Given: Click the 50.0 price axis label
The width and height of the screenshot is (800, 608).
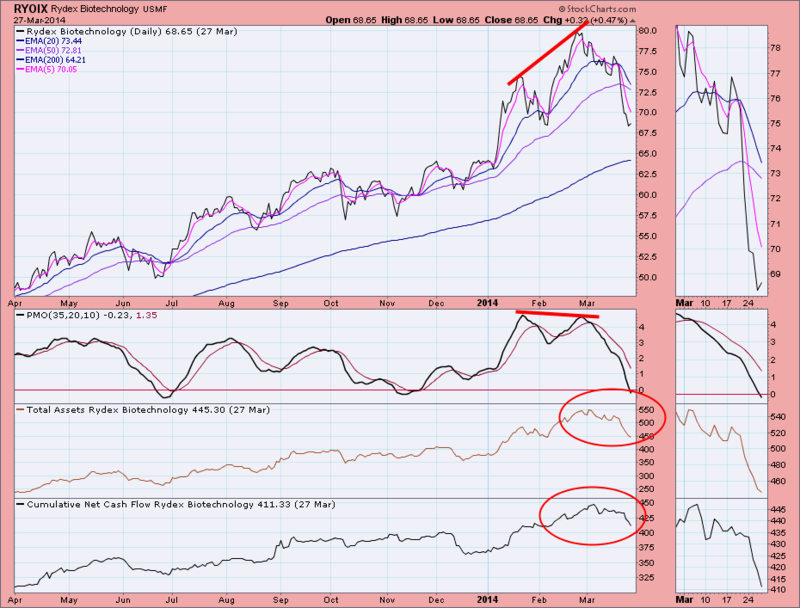Looking at the screenshot, I should click(647, 277).
